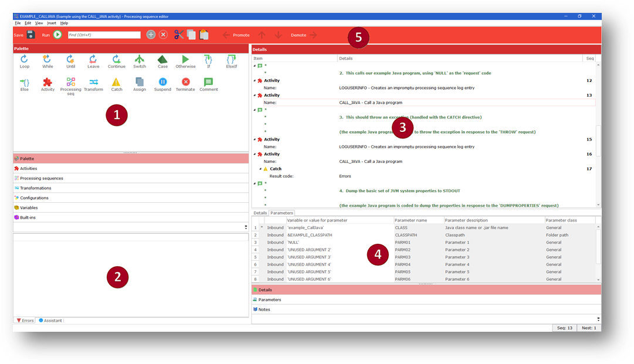Click the paste clipboard icon
This screenshot has width=634, height=364.
(x=204, y=35)
